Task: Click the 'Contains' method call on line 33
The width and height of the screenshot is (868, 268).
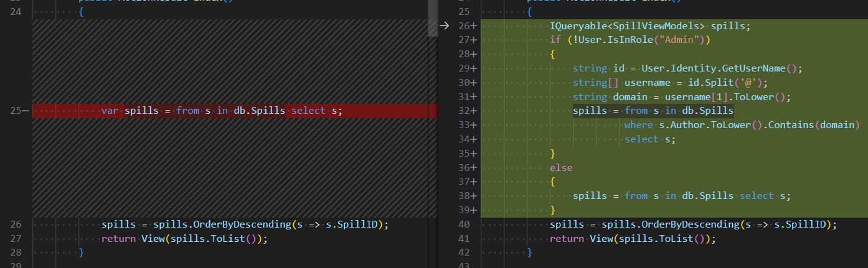Action: (791, 125)
